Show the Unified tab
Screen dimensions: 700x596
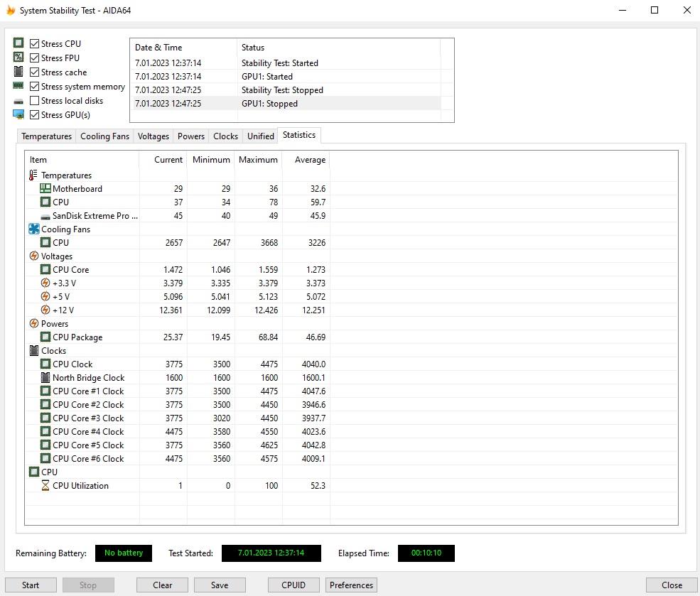(x=261, y=136)
